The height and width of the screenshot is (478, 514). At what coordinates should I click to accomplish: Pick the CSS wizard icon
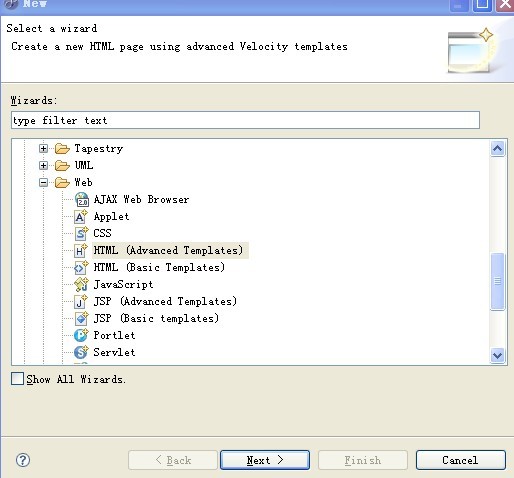point(81,234)
